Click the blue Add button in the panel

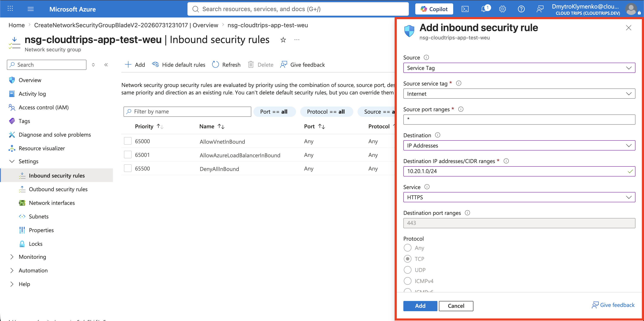click(x=420, y=306)
